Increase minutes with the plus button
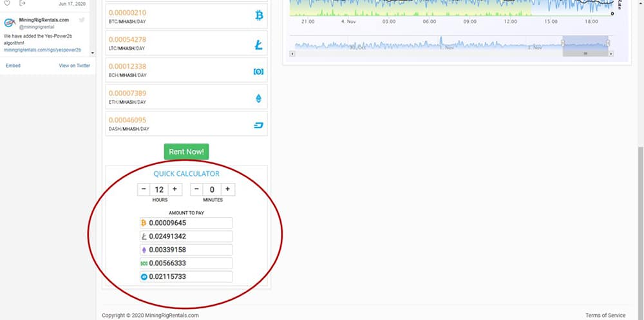Viewport: 644px width, 320px height. [228, 189]
